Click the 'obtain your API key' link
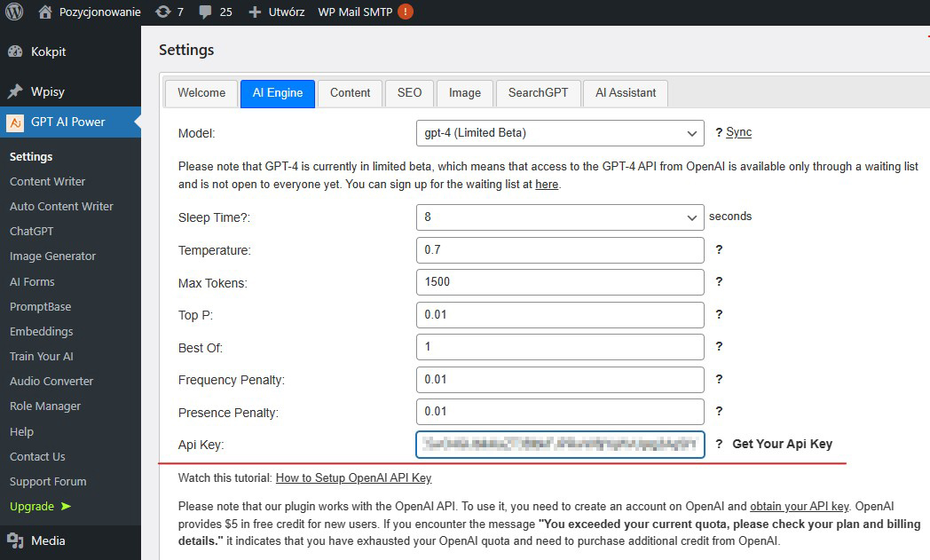The height and width of the screenshot is (560, 930). (x=799, y=507)
